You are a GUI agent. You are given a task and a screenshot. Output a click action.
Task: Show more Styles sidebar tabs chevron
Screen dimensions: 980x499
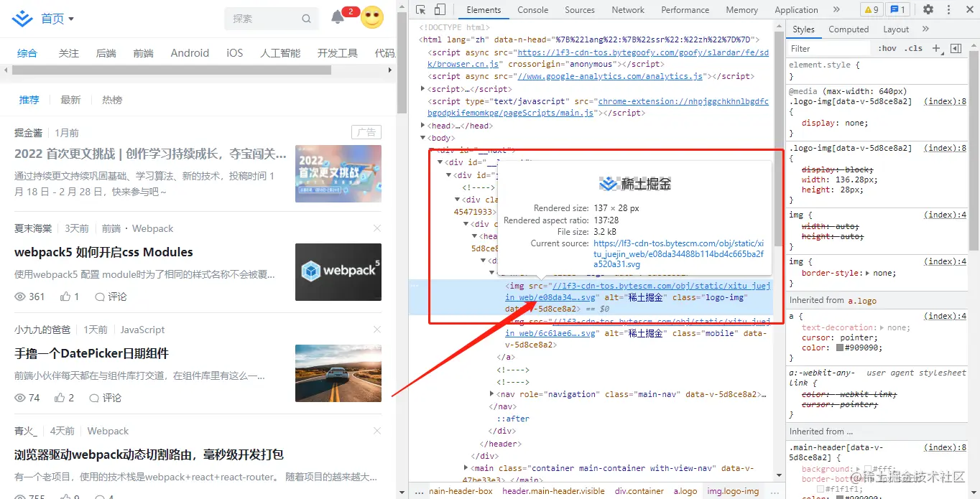925,29
